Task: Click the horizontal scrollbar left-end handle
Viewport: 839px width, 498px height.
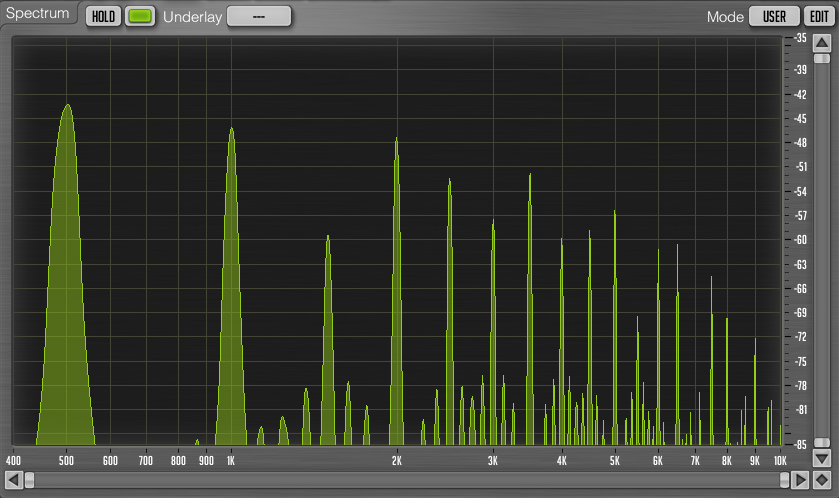Action: point(29,481)
